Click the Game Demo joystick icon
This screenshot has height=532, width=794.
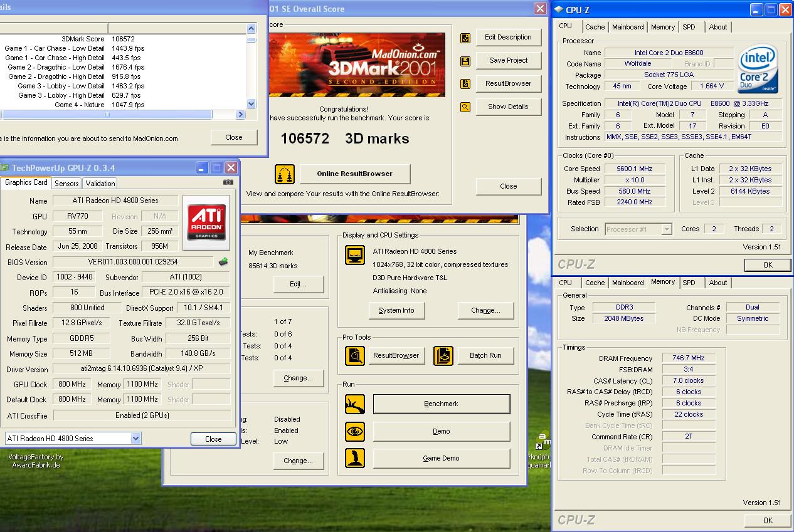click(355, 458)
